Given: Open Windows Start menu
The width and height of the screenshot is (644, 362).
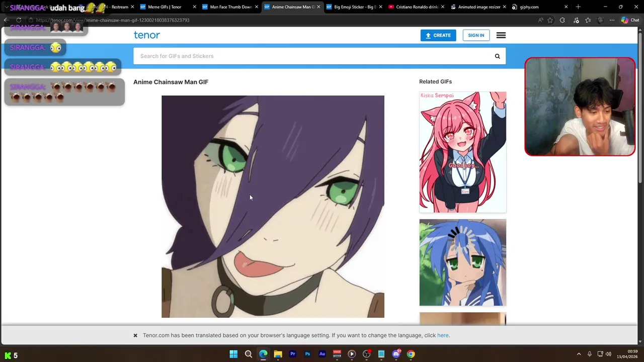Looking at the screenshot, I should click(233, 354).
